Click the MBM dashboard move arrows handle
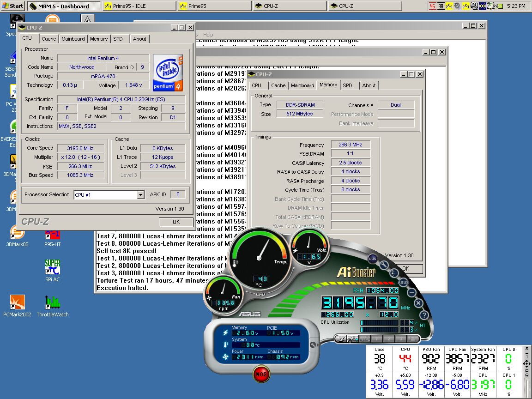The image size is (532, 399). tap(526, 364)
